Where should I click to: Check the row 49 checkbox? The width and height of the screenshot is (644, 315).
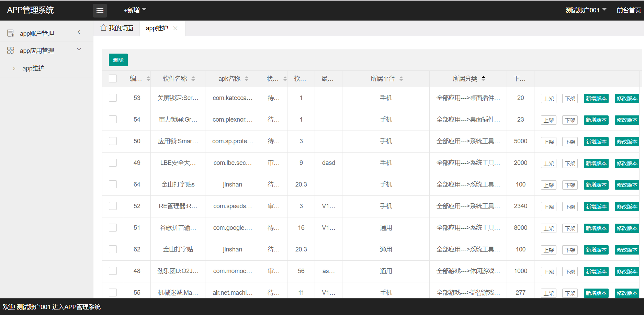(x=113, y=163)
